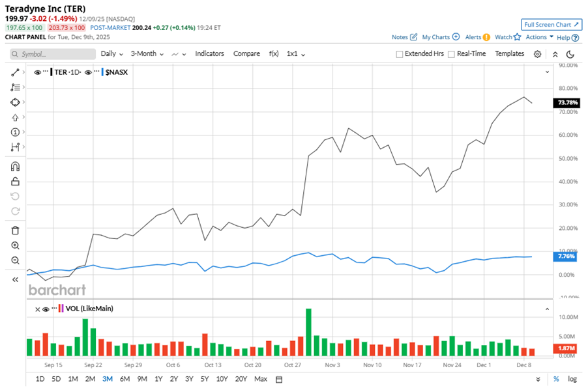Open Full Screen Chart
This screenshot has height=390, width=588.
(551, 25)
